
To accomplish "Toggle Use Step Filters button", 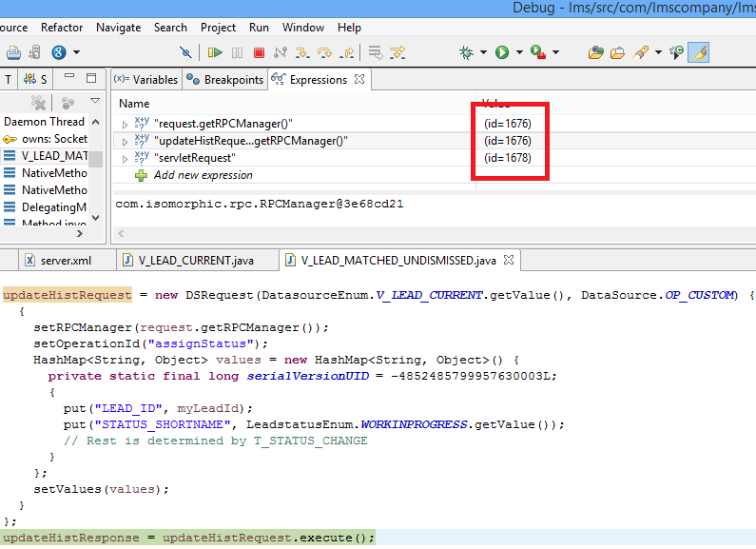I will (397, 52).
